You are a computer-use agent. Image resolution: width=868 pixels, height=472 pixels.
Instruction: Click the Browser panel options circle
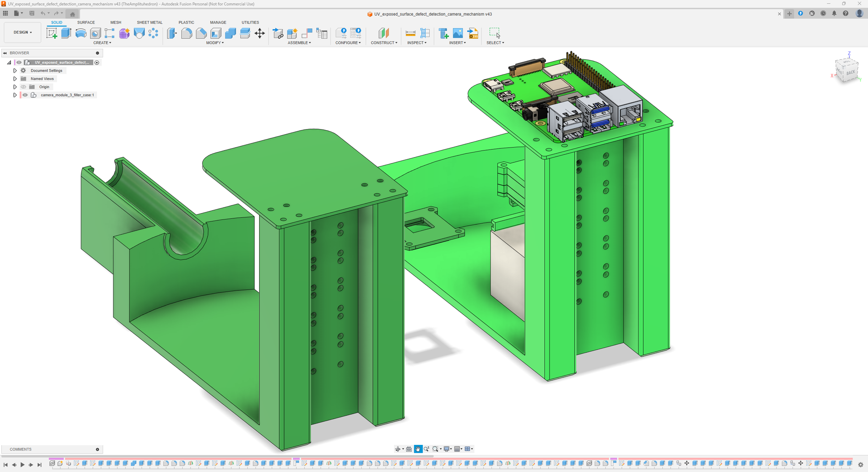coord(97,53)
